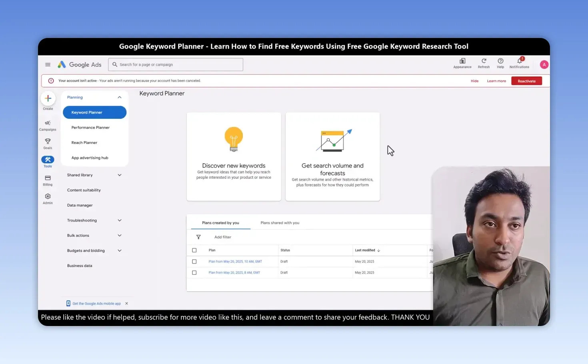Screen dimensions: 588x364
Task: Click the lightbulb icon on Discover new keywords
Action: pyautogui.click(x=234, y=139)
